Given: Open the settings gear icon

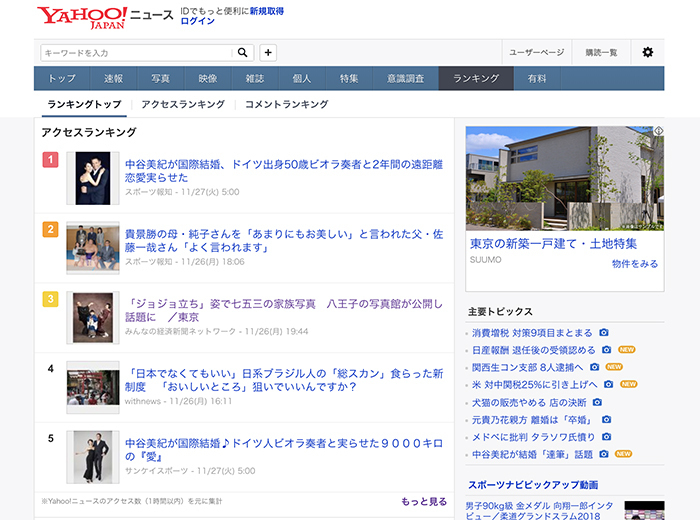Looking at the screenshot, I should click(647, 52).
